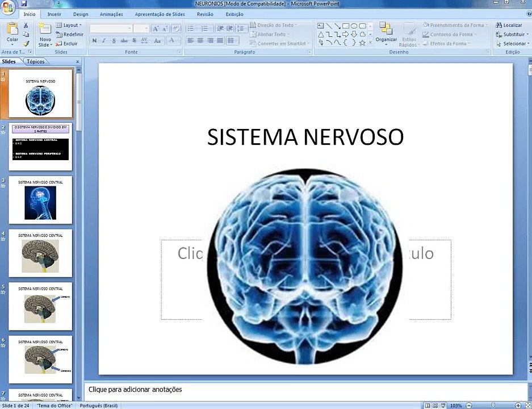Click the zoom slider handle

click(x=493, y=406)
